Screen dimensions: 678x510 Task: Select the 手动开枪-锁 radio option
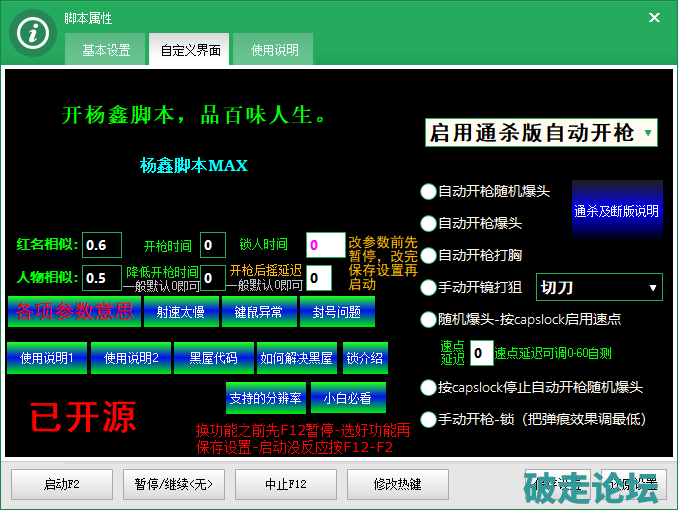[x=428, y=419]
